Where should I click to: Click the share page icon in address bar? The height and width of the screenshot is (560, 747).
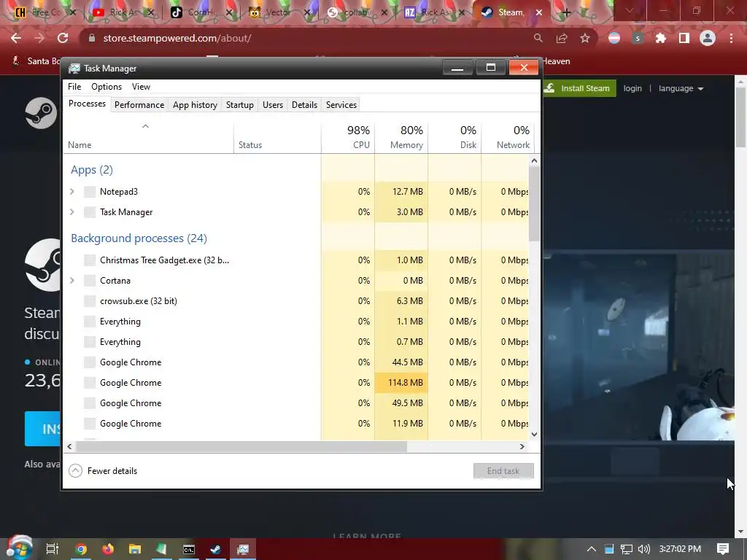point(562,38)
